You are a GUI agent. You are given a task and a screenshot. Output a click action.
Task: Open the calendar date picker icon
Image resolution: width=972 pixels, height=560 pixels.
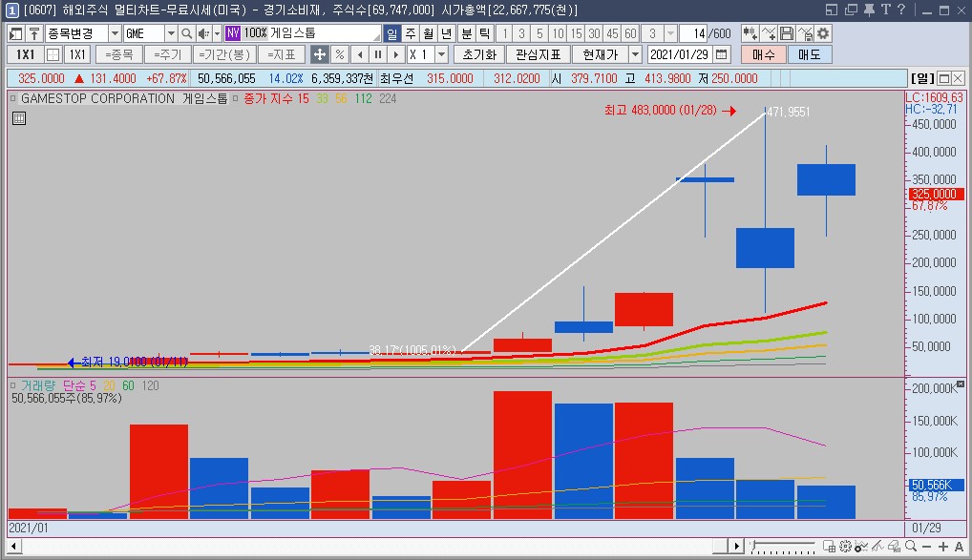(722, 54)
